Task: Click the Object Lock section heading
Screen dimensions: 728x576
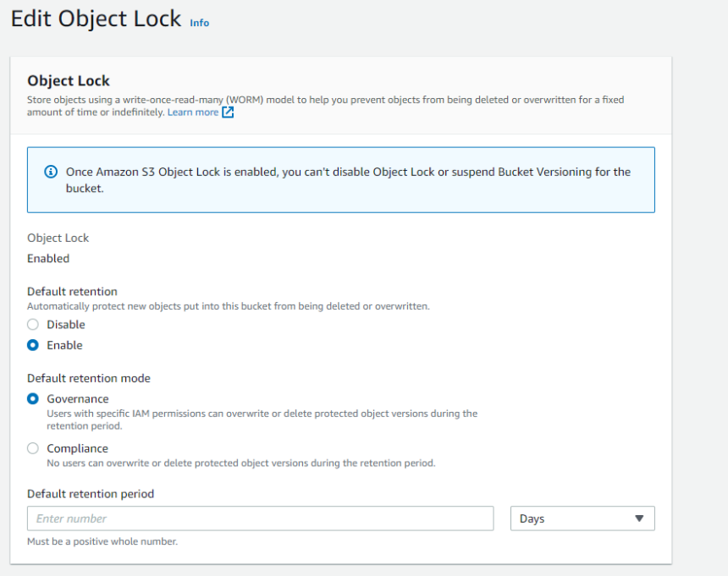Action: [69, 81]
